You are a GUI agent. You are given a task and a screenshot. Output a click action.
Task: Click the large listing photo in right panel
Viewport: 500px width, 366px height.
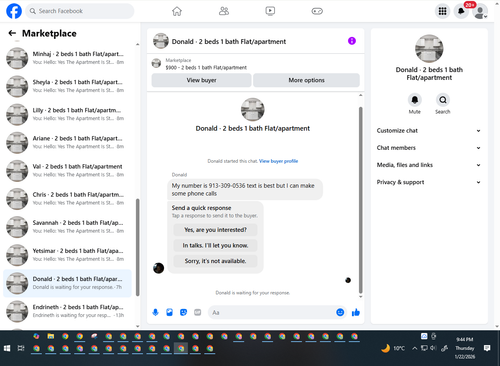pos(429,49)
